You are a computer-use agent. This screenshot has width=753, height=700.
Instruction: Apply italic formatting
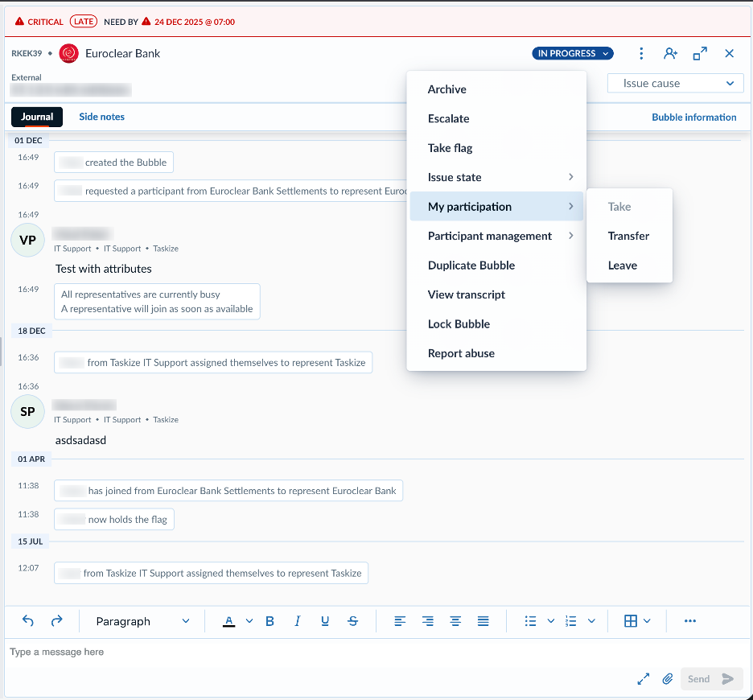click(298, 621)
